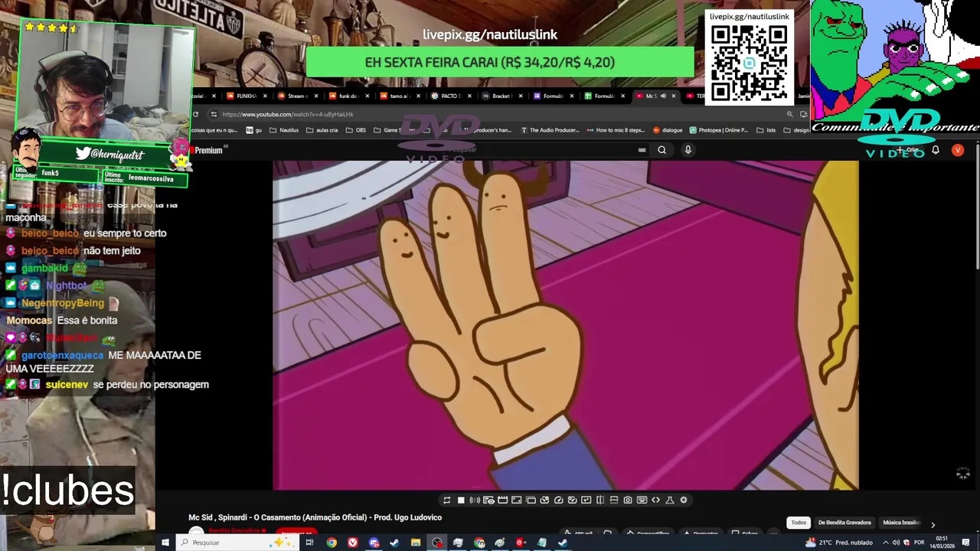
Task: Open the red Vivaldi icon on taskbar
Action: pos(353,543)
